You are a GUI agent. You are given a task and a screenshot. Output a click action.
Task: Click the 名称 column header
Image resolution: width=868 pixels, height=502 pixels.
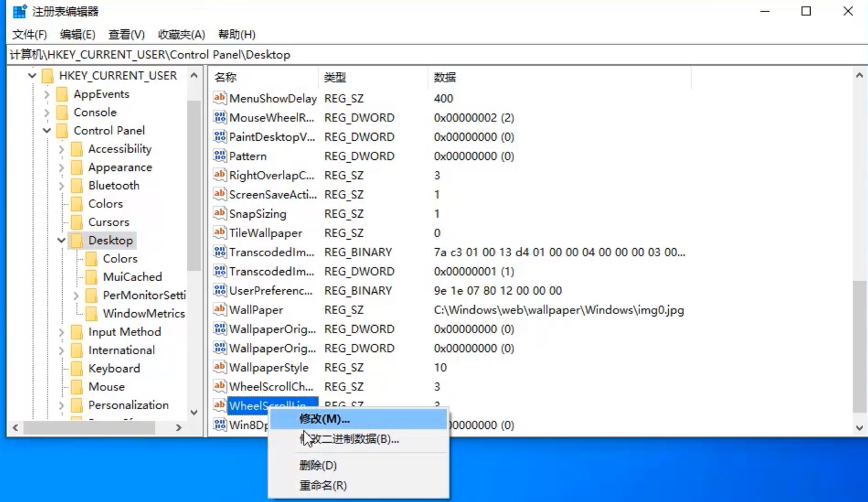pyautogui.click(x=226, y=77)
